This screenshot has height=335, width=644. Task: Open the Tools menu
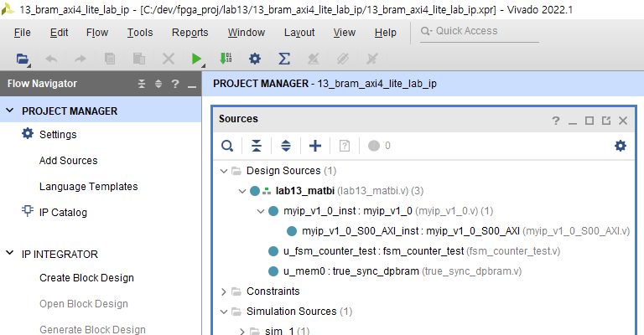click(140, 33)
